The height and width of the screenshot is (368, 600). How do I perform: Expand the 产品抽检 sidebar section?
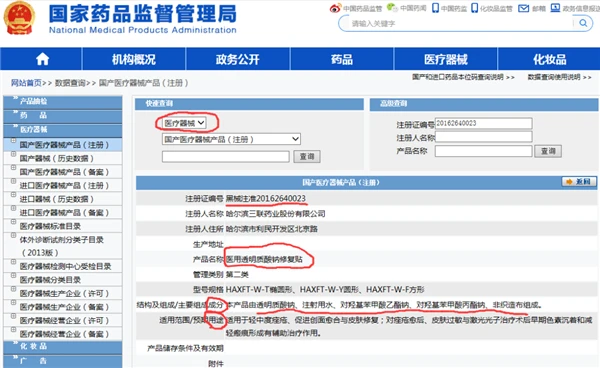tap(63, 101)
